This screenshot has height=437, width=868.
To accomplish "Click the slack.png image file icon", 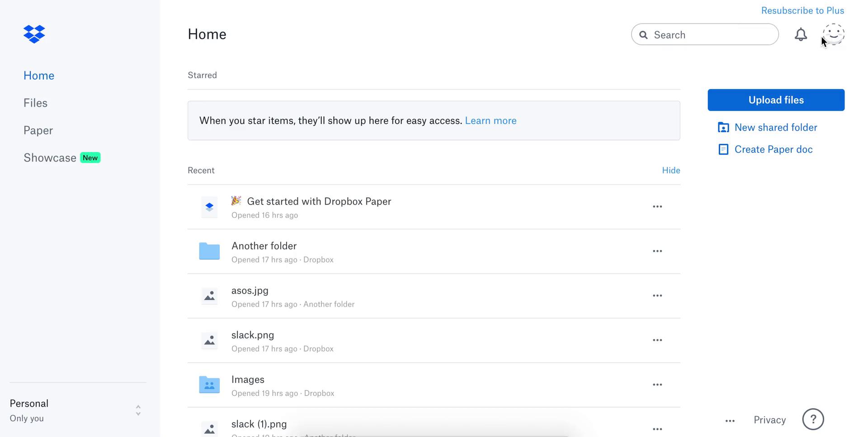I will (x=209, y=340).
